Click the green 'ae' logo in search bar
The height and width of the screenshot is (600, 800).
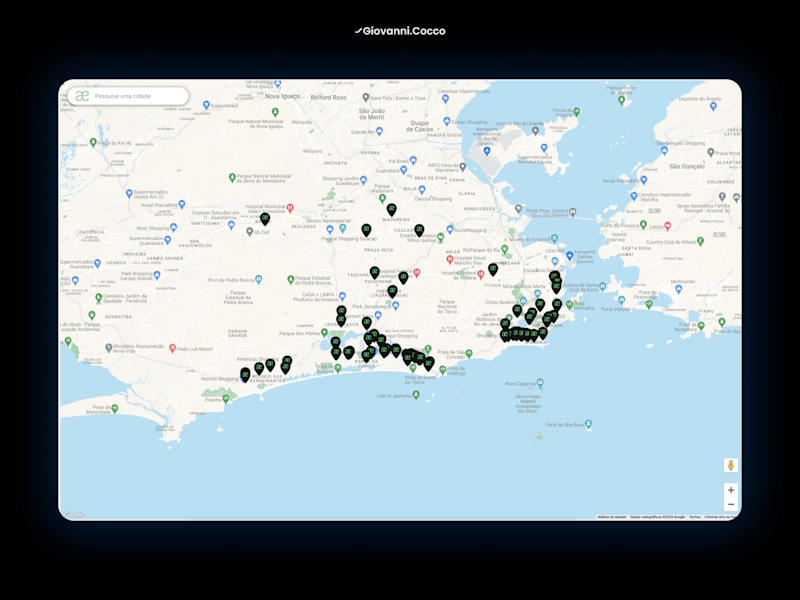click(x=82, y=96)
